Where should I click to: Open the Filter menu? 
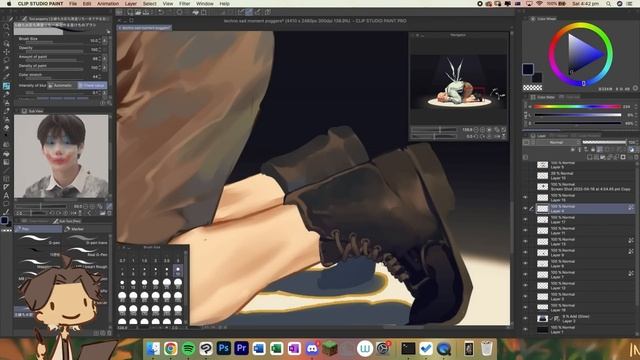pyautogui.click(x=184, y=4)
